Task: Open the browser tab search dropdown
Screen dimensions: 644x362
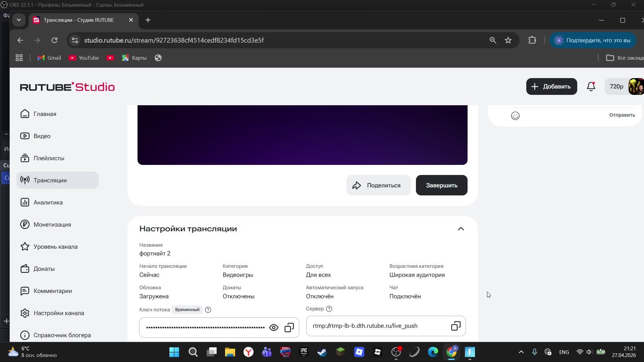Action: tap(19, 20)
